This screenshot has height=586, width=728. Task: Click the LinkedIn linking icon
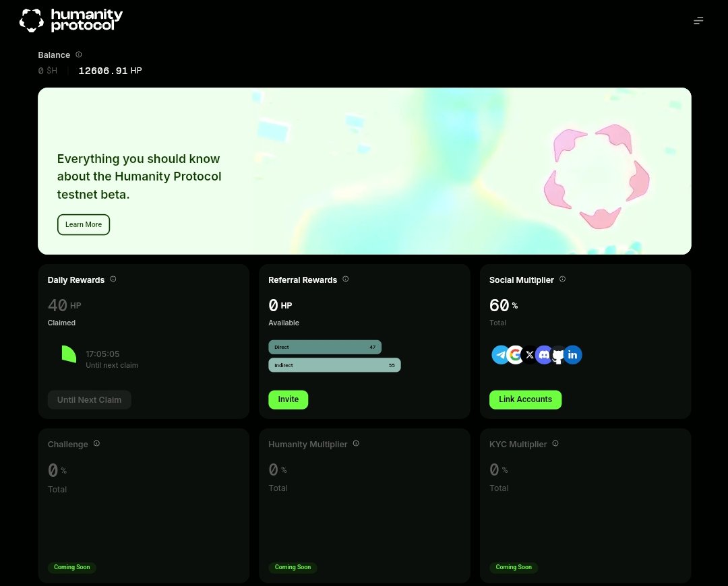[573, 355]
